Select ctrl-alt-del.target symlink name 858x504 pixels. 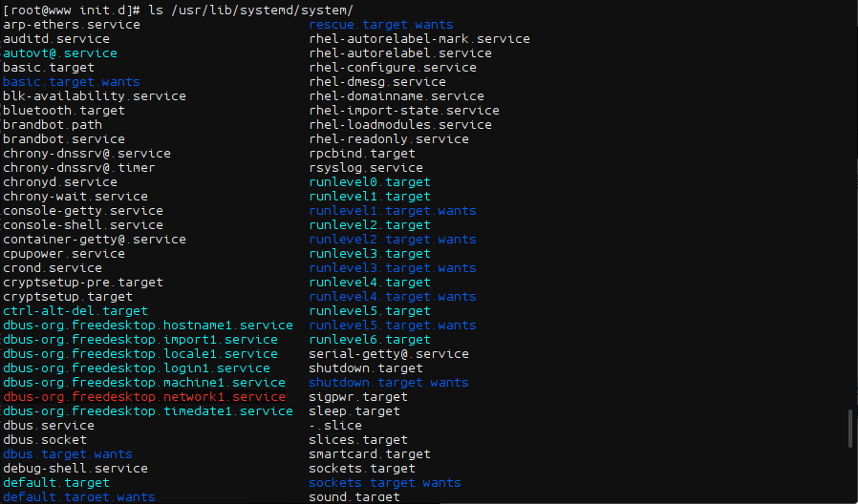pyautogui.click(x=75, y=310)
